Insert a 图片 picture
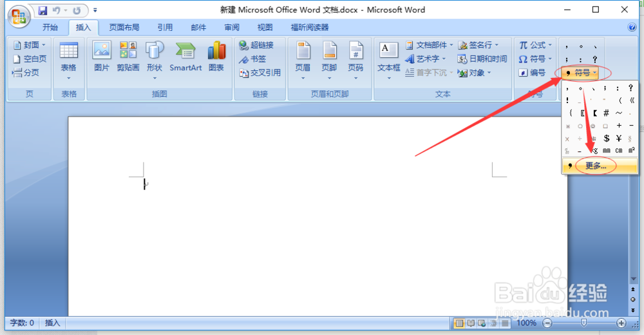644x335 pixels. coord(102,57)
